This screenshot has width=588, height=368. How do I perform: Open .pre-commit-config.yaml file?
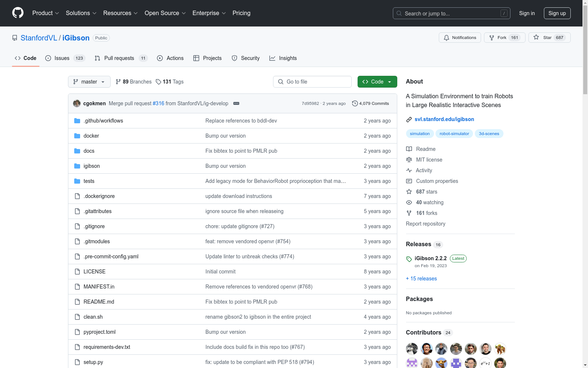111,256
